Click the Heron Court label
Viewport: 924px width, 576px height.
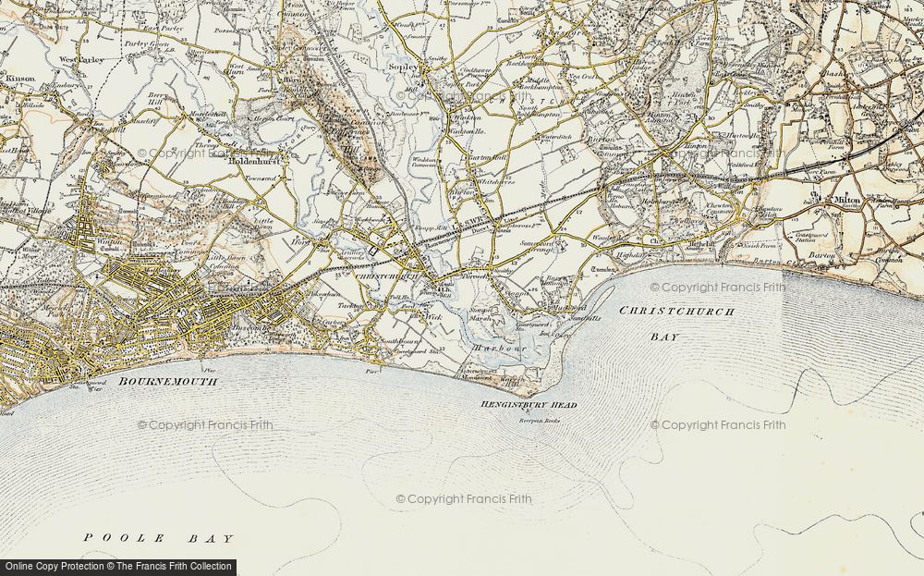tap(273, 118)
